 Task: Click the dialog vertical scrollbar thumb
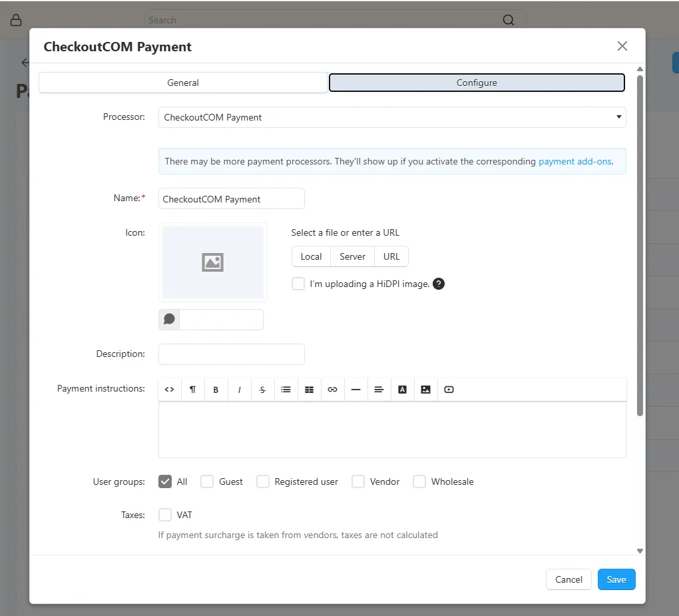tap(640, 245)
